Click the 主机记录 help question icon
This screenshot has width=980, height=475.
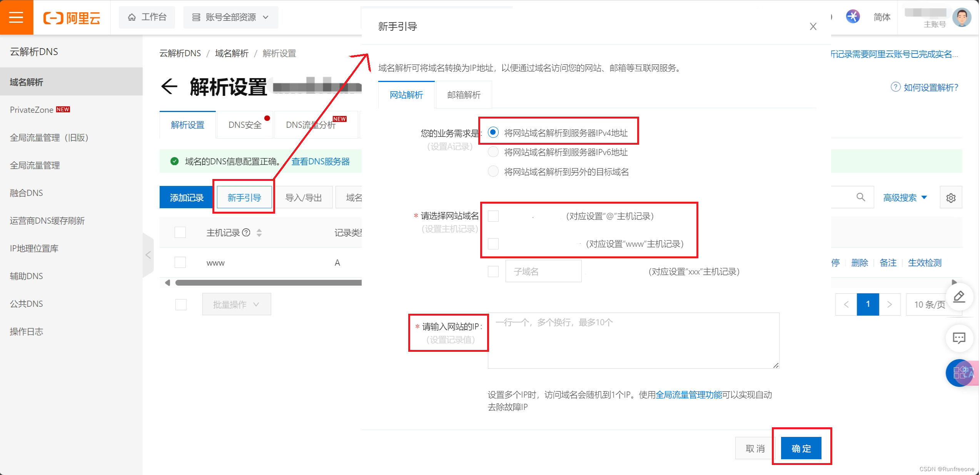click(246, 232)
